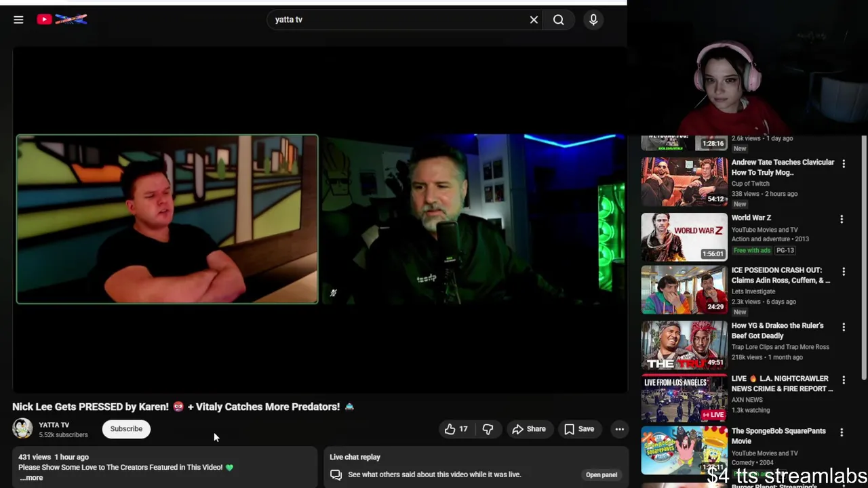Open 'World War Z' title link
The width and height of the screenshot is (868, 488).
pyautogui.click(x=751, y=218)
